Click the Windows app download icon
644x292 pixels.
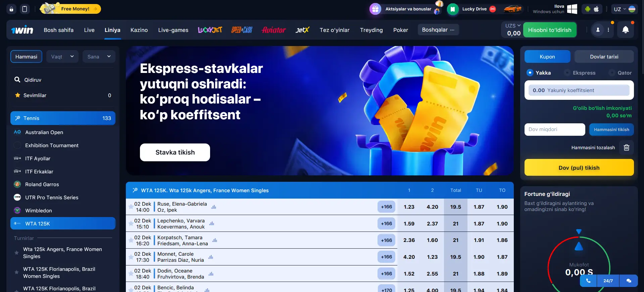click(572, 9)
